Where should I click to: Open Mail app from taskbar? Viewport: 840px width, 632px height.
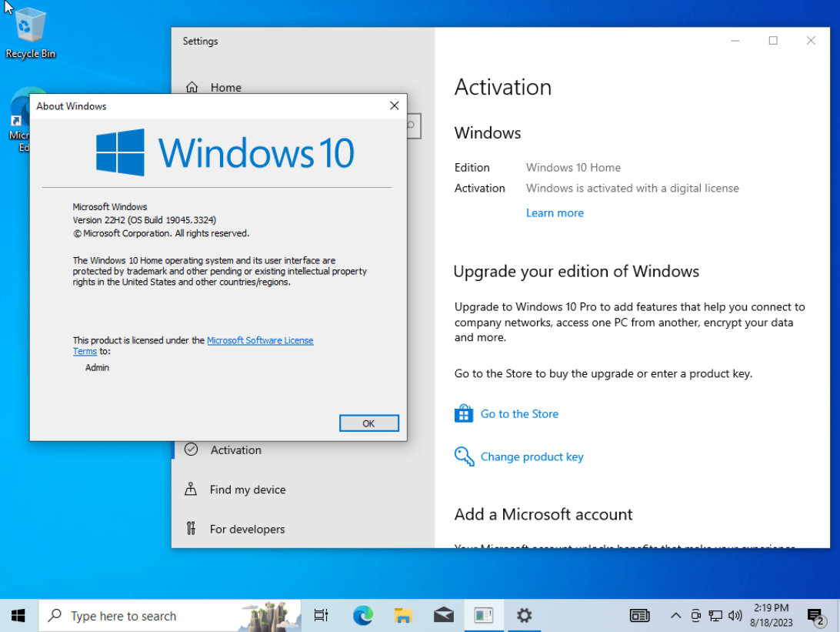(444, 615)
